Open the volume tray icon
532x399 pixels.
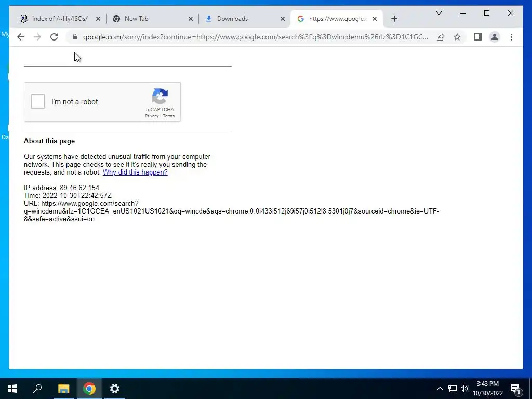(x=464, y=389)
